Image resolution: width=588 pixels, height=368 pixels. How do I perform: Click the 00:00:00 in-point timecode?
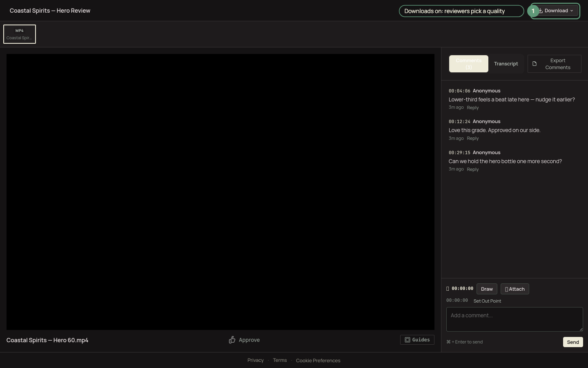point(462,289)
